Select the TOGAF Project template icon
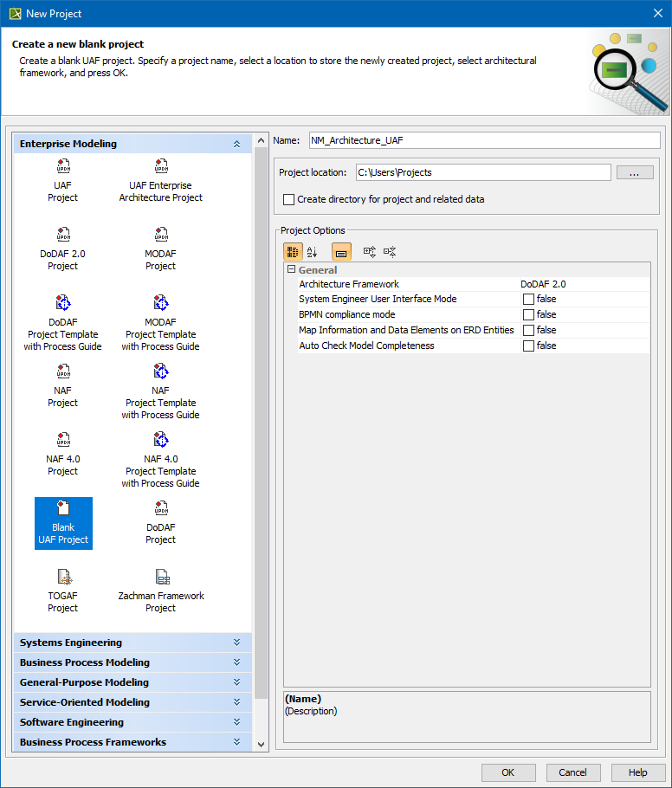The width and height of the screenshot is (672, 788). 62,578
